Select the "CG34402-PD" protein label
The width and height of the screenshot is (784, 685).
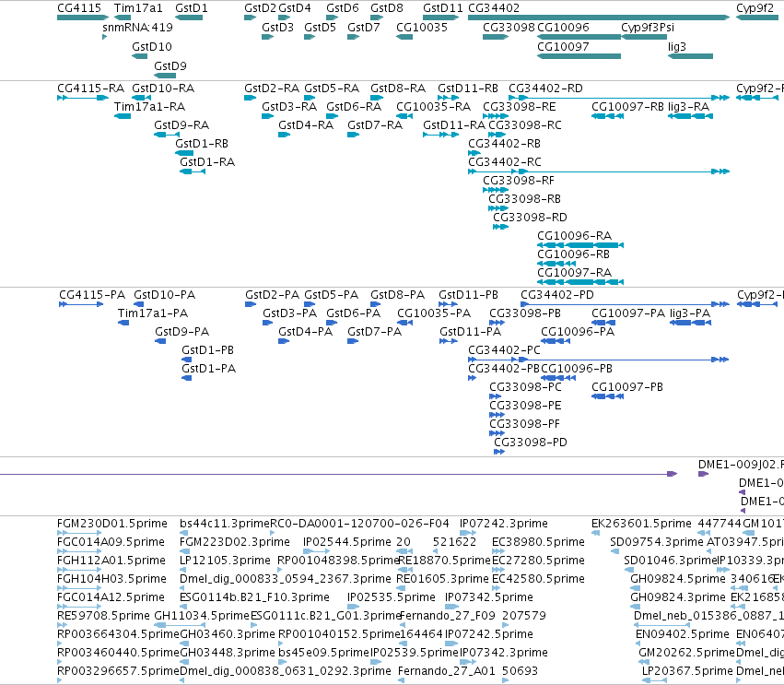tap(557, 295)
